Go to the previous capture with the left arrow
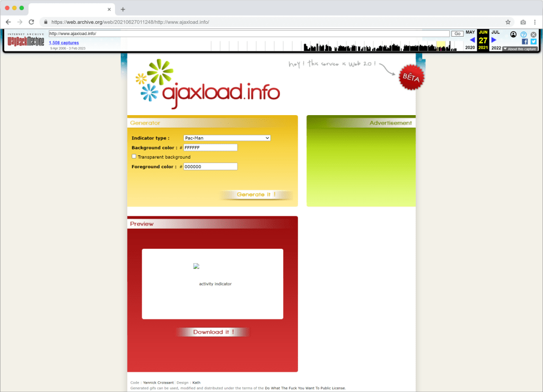 tap(472, 40)
